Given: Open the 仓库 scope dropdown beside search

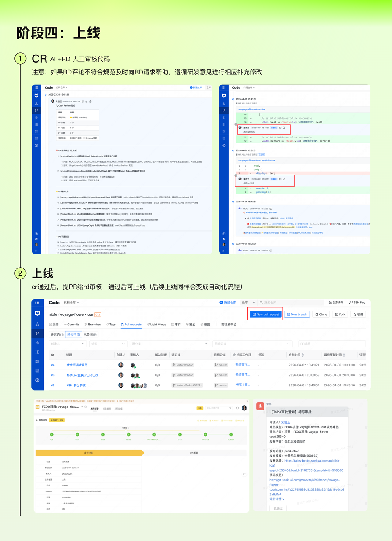Looking at the screenshot, I should (x=248, y=303).
